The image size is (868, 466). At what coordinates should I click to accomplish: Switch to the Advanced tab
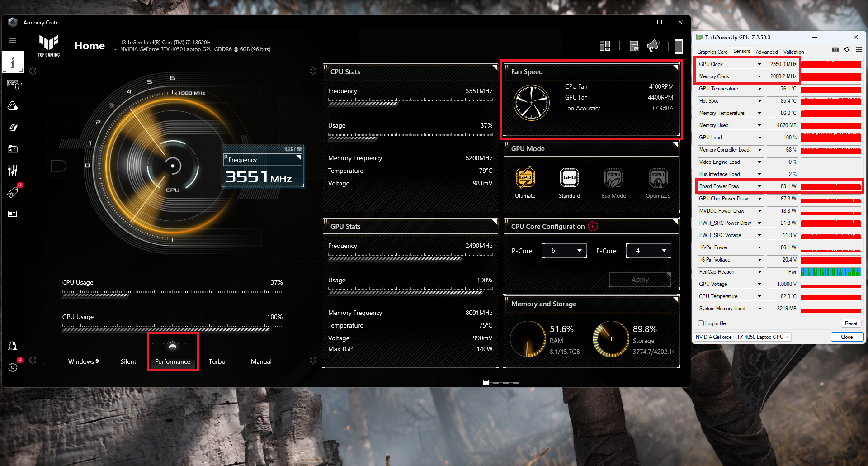tap(767, 52)
